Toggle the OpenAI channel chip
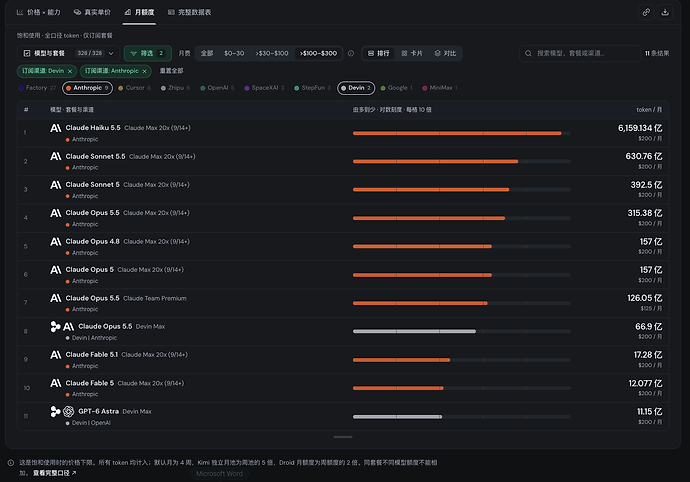Viewport: 690px width, 482px height. [x=217, y=88]
